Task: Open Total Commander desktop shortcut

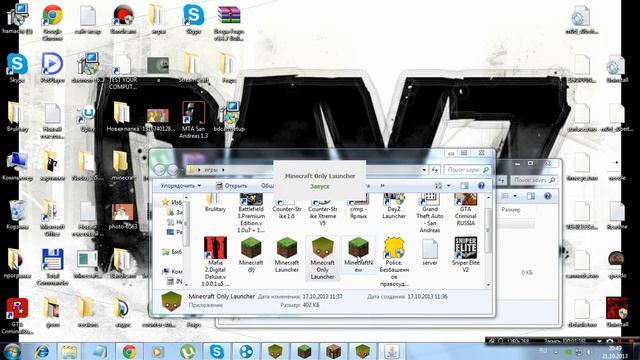Action: pyautogui.click(x=52, y=267)
